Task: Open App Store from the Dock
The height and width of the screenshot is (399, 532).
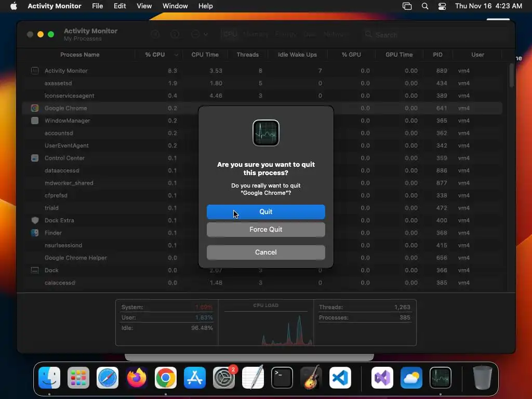Action: tap(195, 378)
